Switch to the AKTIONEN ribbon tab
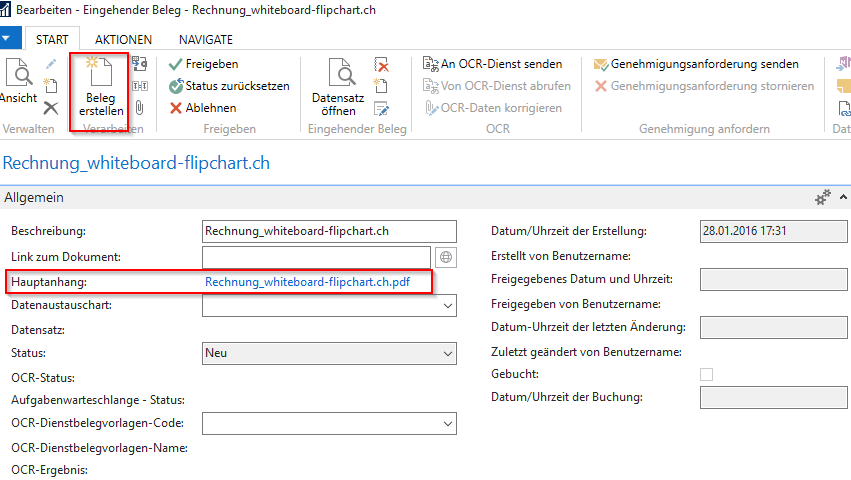This screenshot has width=851, height=480. [123, 40]
